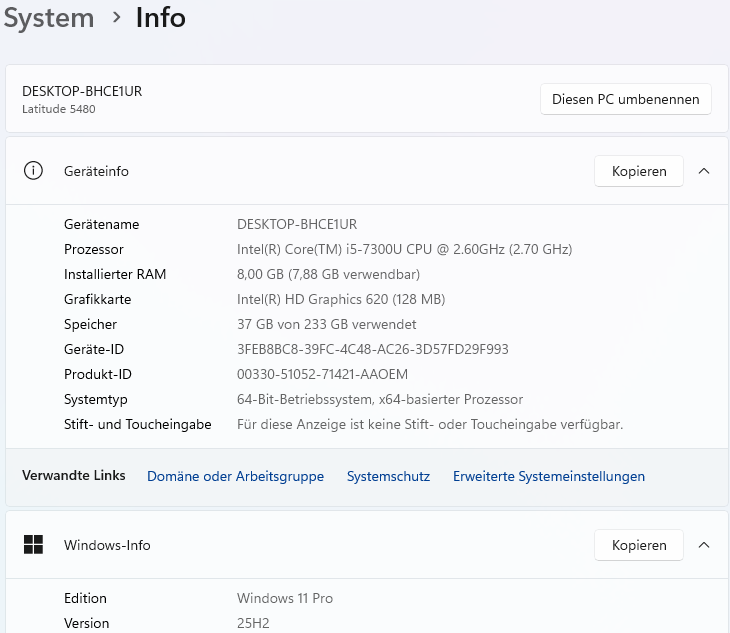Open the Erweiterte Systemeinstellungen link
730x633 pixels.
click(549, 476)
